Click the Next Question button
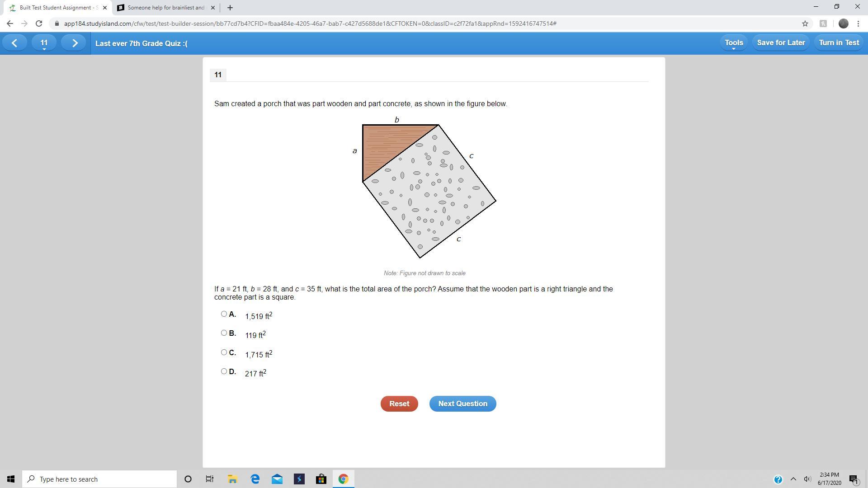 [x=462, y=404]
